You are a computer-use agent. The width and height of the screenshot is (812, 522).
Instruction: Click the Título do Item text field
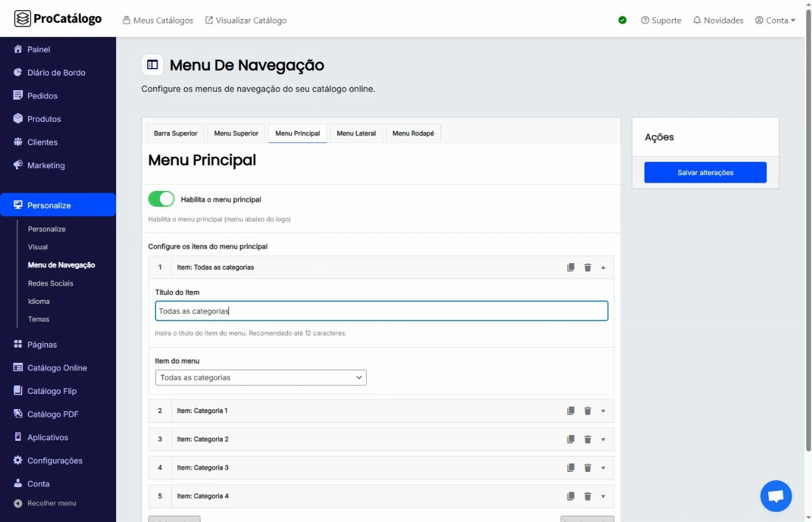381,311
